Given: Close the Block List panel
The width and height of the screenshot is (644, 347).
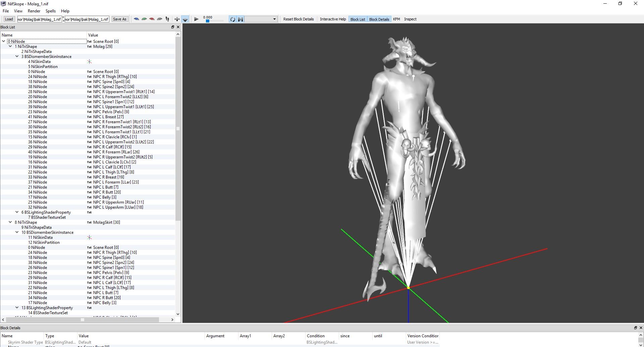Looking at the screenshot, I should point(178,27).
